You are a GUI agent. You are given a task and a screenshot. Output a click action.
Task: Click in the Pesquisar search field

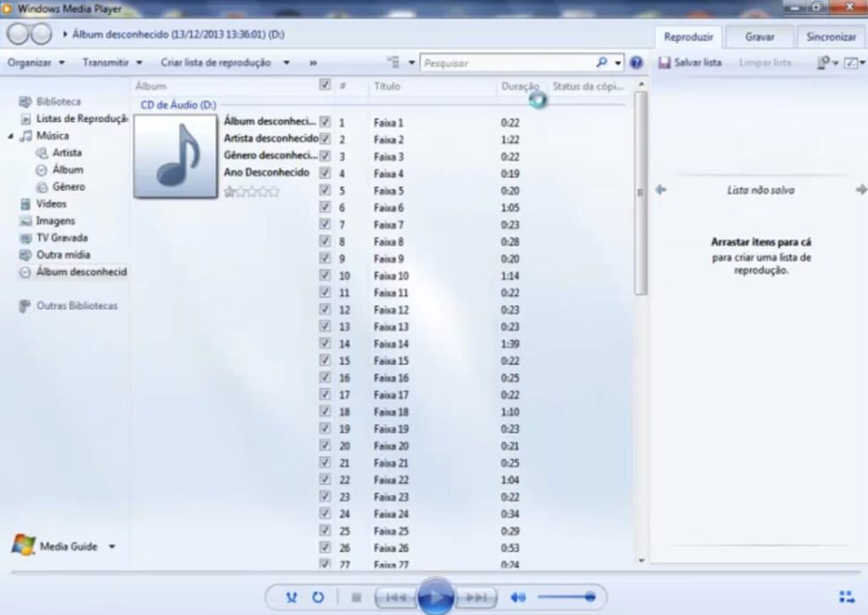509,63
